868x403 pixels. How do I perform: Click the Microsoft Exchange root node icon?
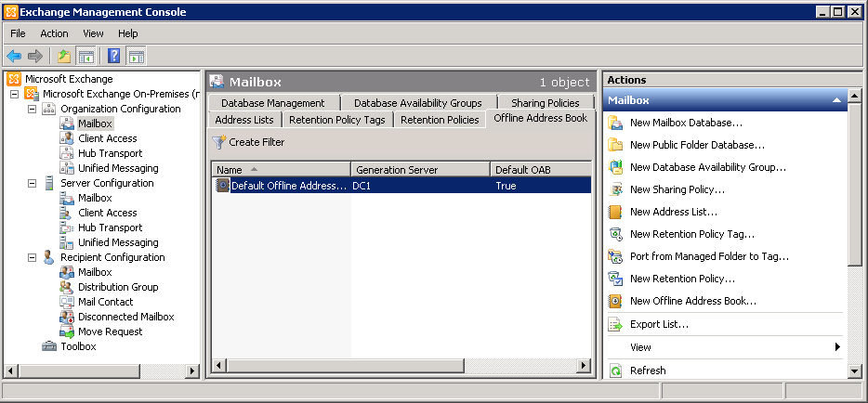coord(14,79)
